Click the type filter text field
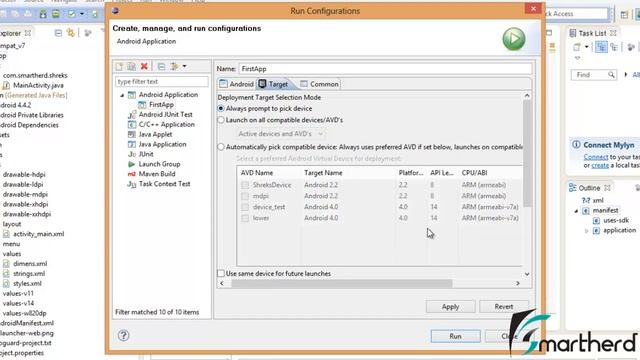 (x=162, y=82)
